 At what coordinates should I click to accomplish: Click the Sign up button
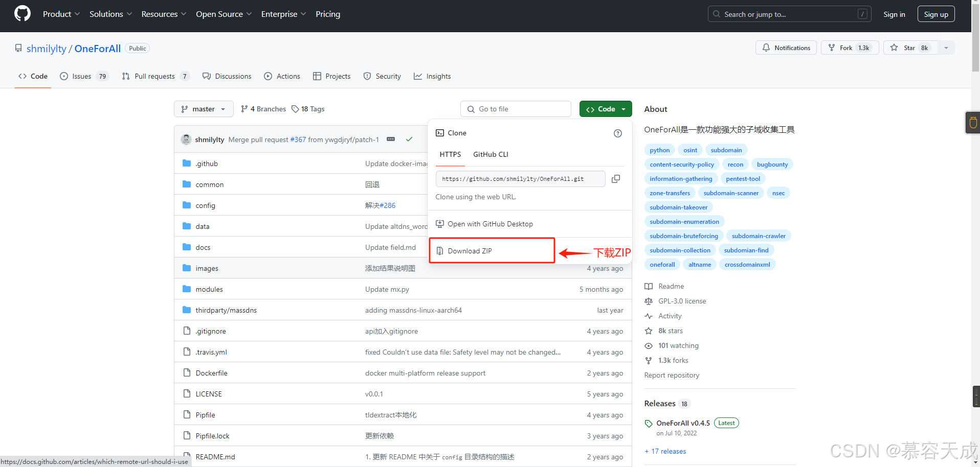coord(936,14)
